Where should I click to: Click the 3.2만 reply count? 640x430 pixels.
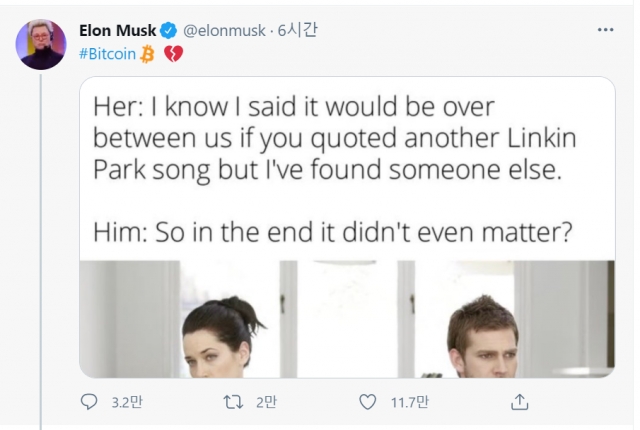pos(127,403)
